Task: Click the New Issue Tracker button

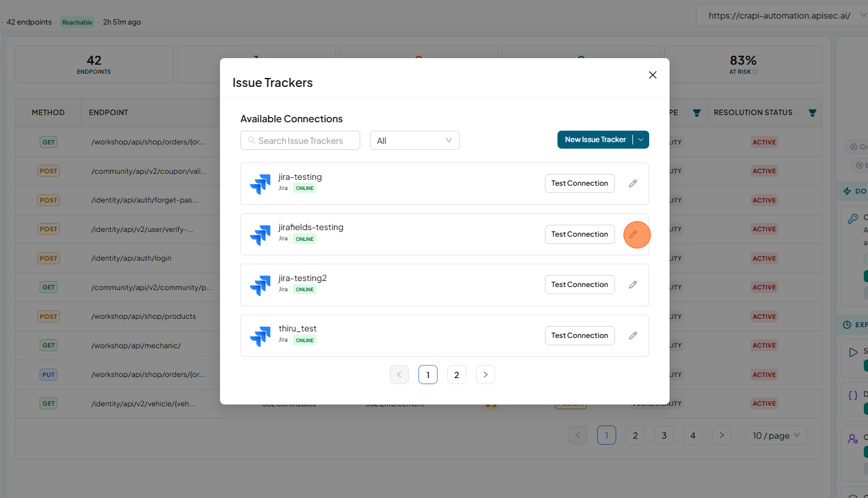Action: click(595, 140)
